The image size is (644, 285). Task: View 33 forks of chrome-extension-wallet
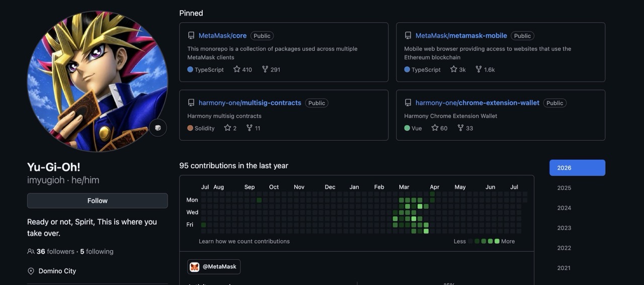[x=465, y=128]
